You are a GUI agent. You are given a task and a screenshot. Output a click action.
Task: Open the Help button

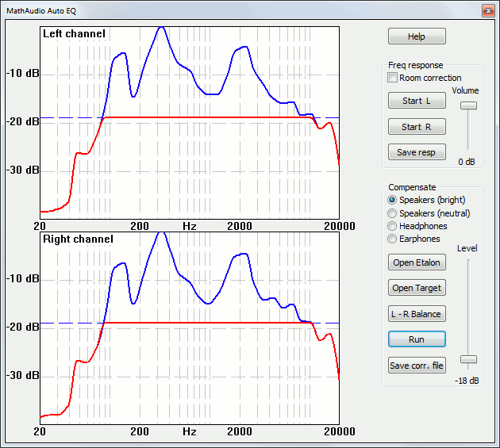(417, 36)
